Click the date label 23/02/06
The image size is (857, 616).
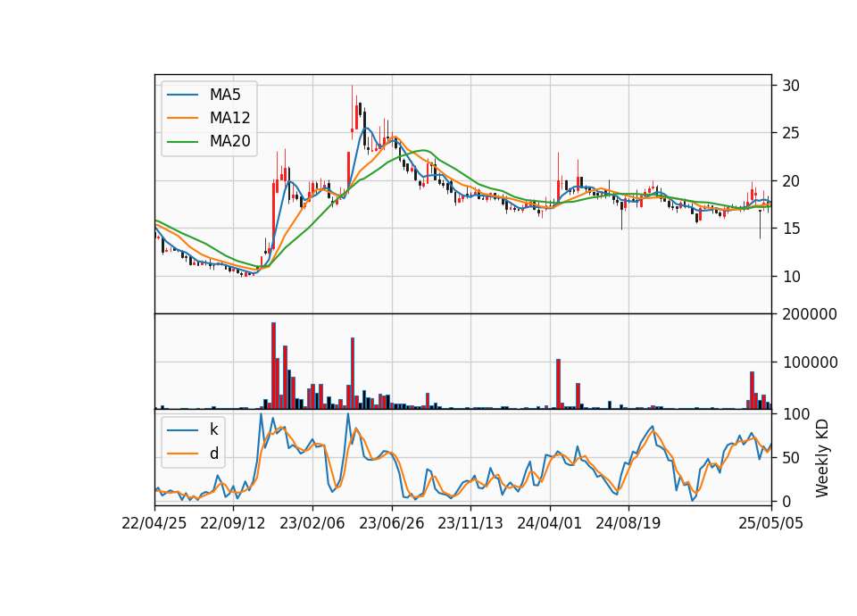tap(312, 524)
